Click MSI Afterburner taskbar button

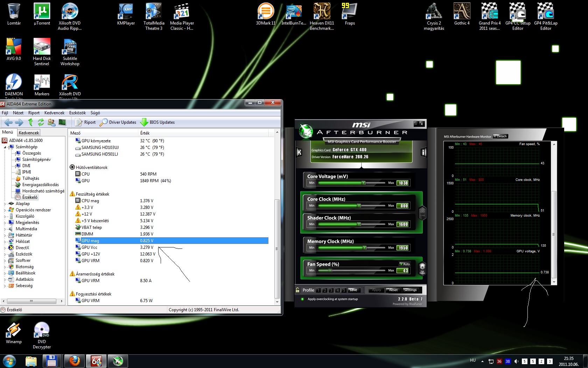[x=118, y=361]
